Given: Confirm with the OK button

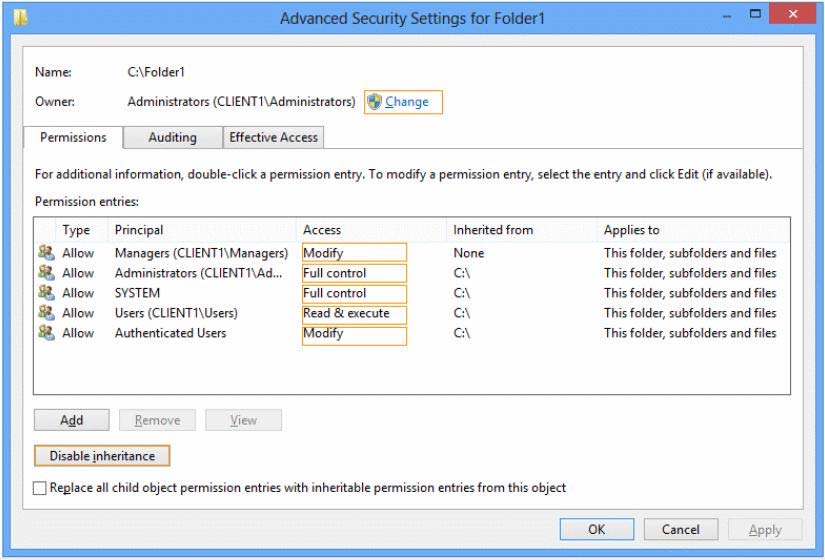Looking at the screenshot, I should coord(597,529).
